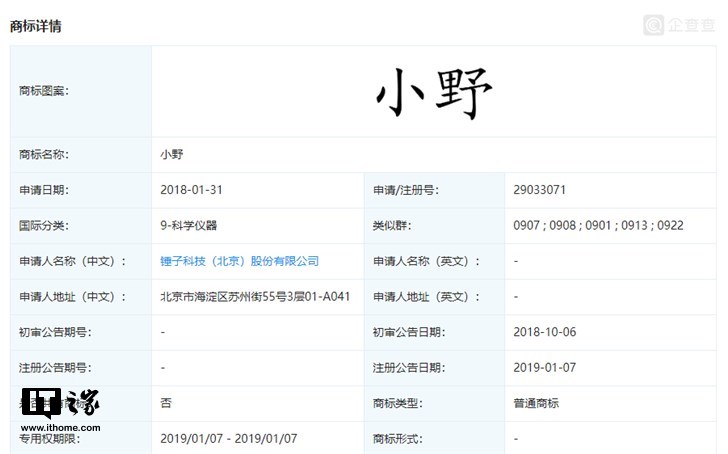Image resolution: width=728 pixels, height=454 pixels.
Task: Select preliminary announcement date 2018-10-06
Action: pyautogui.click(x=545, y=332)
